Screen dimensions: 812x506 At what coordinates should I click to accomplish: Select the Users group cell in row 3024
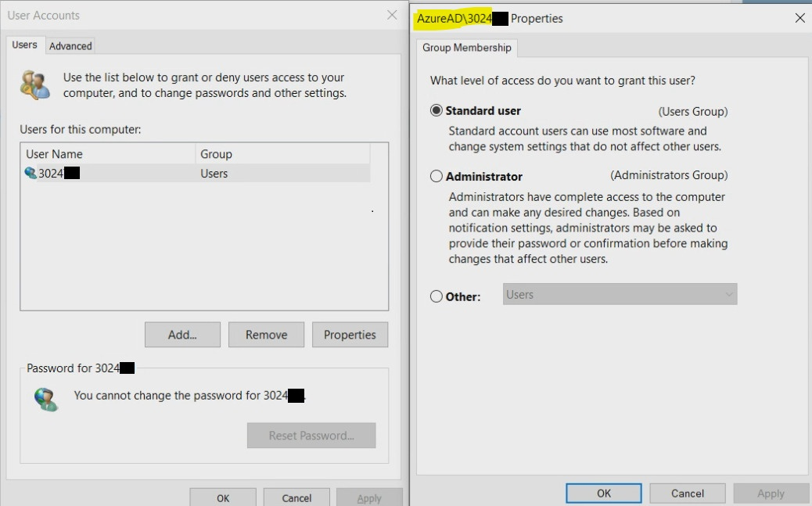tap(214, 174)
